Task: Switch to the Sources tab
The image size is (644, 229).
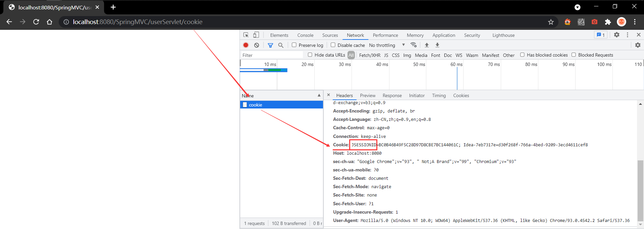Action: 330,35
